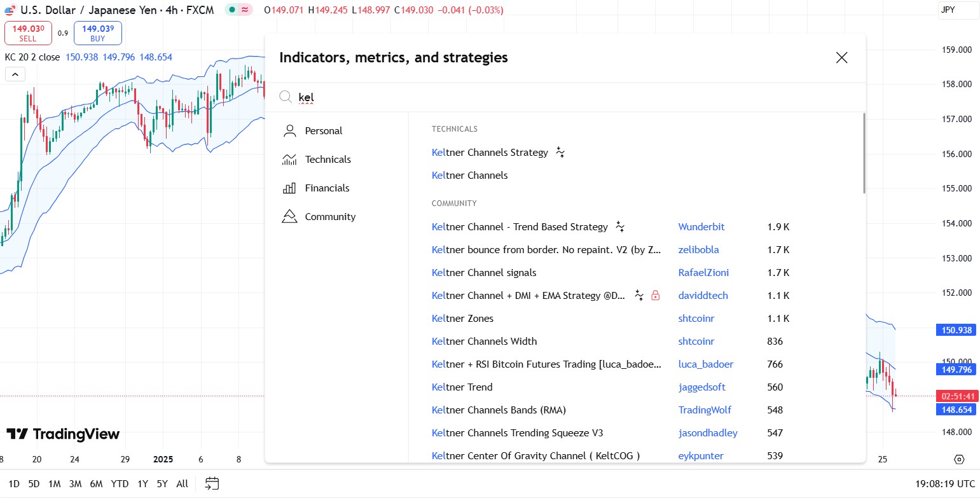Image resolution: width=980 pixels, height=498 pixels.
Task: Click the green market status dot
Action: pyautogui.click(x=233, y=10)
